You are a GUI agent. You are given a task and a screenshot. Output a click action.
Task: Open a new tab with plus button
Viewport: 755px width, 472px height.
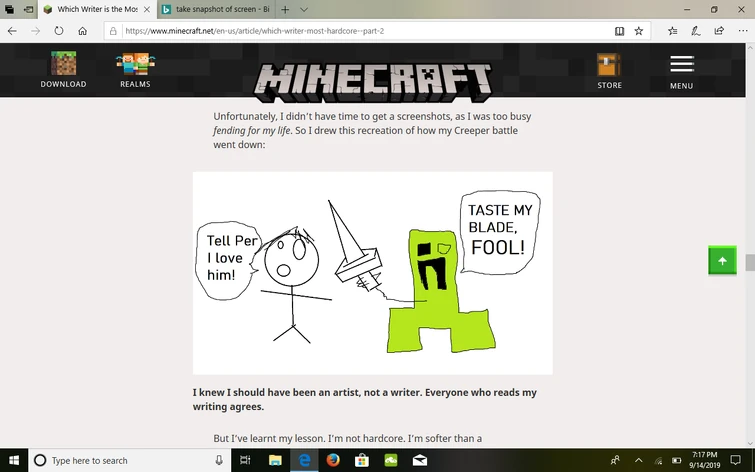(x=285, y=9)
